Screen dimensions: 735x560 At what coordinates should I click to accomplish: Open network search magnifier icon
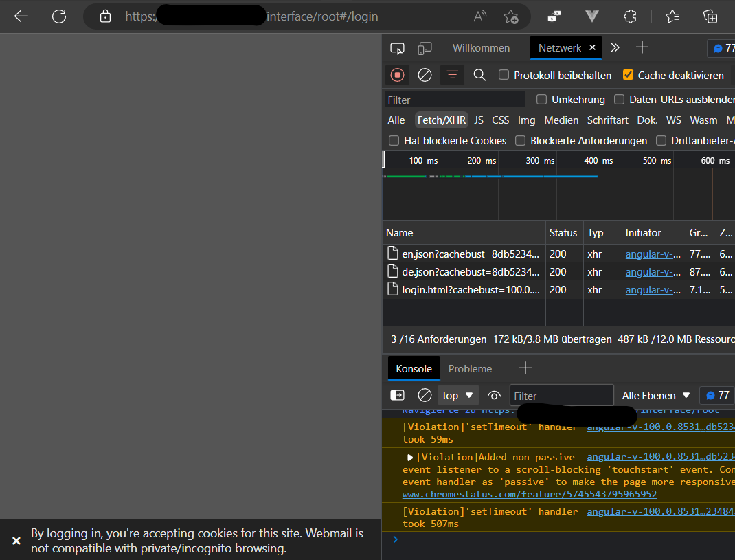479,75
